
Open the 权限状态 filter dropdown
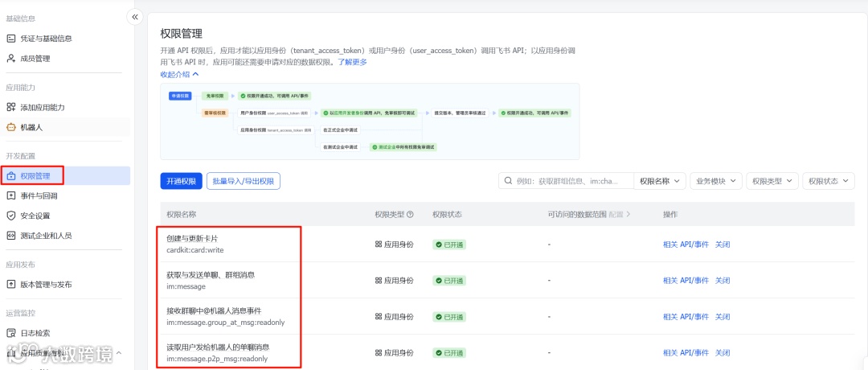tap(828, 181)
